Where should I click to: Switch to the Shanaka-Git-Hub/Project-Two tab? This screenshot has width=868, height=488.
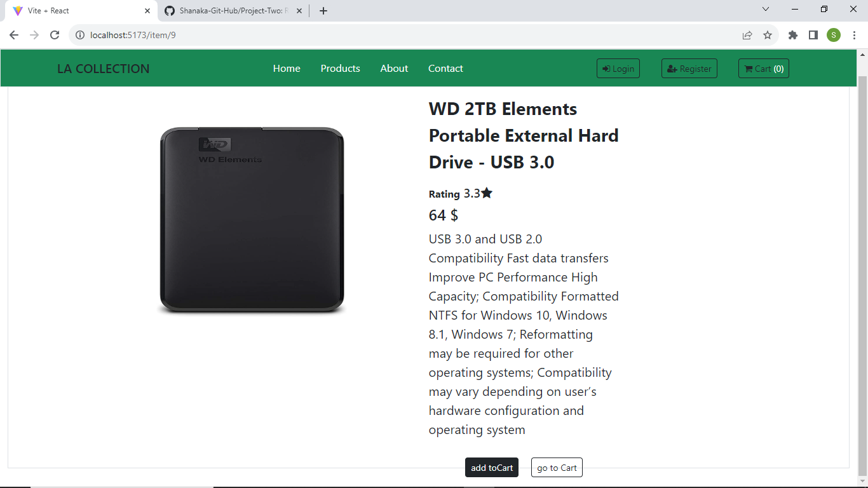click(x=233, y=11)
